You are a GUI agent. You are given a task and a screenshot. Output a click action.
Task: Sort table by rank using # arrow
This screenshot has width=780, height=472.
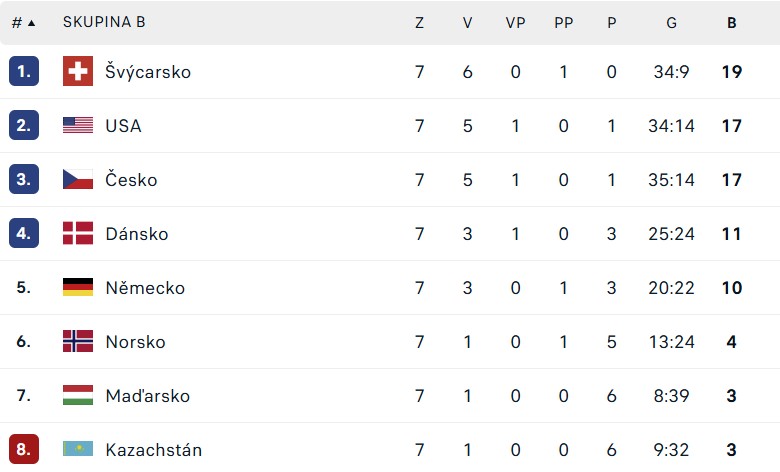23,22
